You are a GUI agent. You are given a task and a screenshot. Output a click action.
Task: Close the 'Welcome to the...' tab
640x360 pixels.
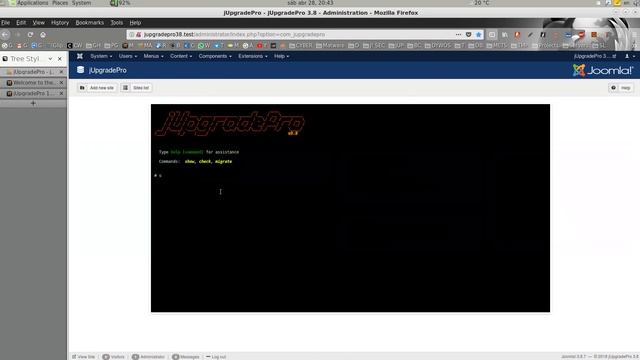pyautogui.click(x=62, y=82)
